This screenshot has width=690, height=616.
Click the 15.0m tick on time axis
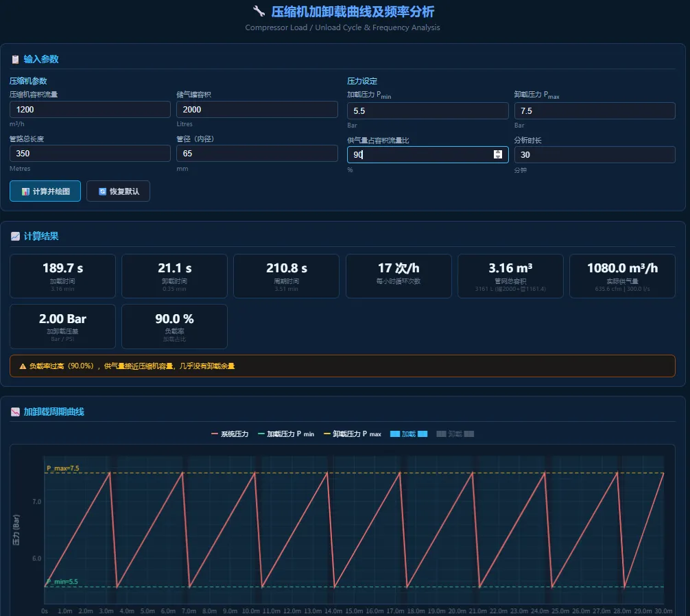pyautogui.click(x=354, y=611)
